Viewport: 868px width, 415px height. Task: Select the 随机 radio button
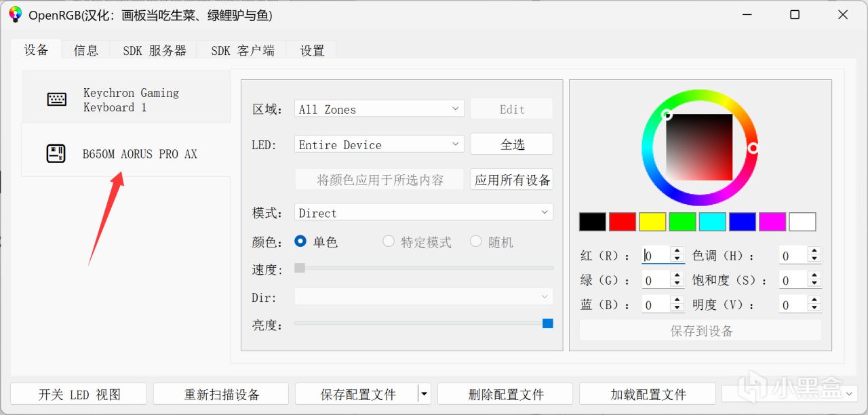476,241
